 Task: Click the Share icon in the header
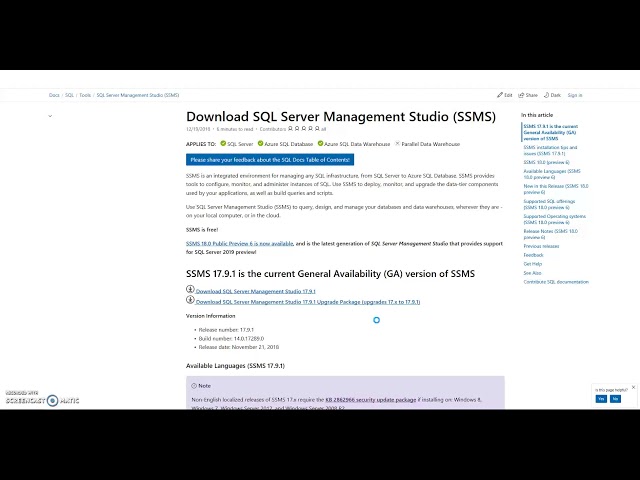(521, 95)
